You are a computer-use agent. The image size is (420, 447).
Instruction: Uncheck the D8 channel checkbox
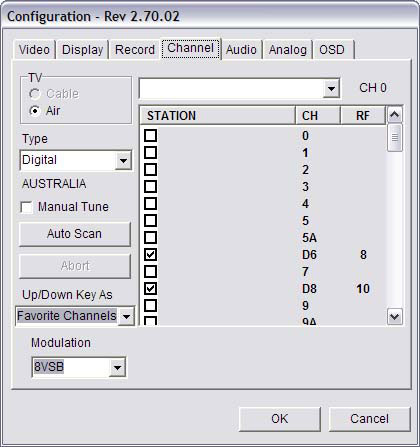pyautogui.click(x=151, y=288)
